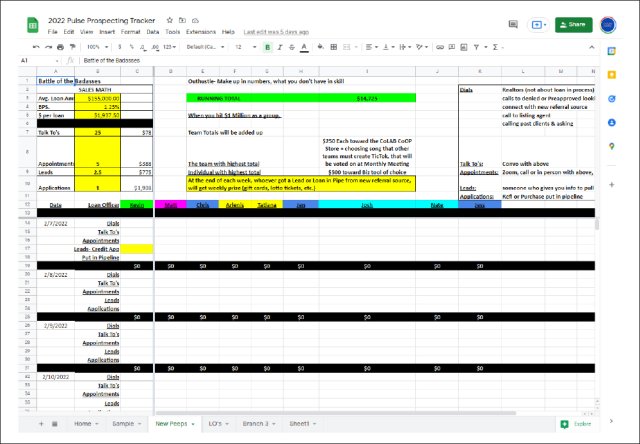
Task: Add a new sheet with plus icon
Action: 41,424
